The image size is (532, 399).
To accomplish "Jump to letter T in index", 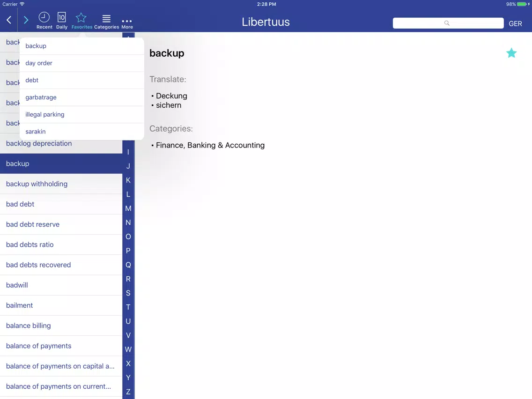I will point(128,307).
